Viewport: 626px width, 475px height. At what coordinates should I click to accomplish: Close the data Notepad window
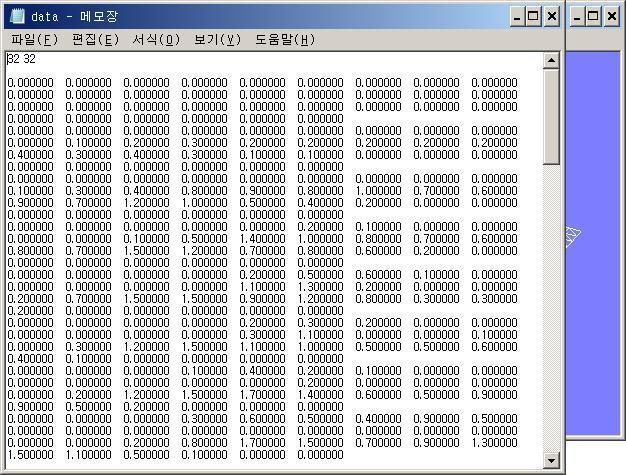tap(552, 16)
